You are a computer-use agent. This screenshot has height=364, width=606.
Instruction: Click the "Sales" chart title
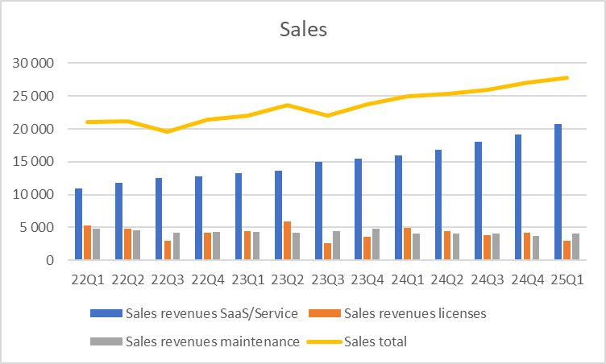click(303, 30)
